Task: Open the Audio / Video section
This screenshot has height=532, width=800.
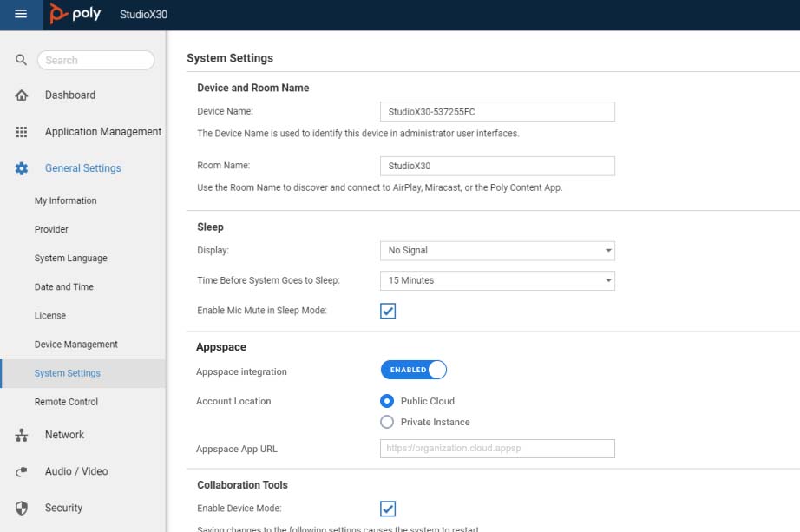Action: click(76, 471)
